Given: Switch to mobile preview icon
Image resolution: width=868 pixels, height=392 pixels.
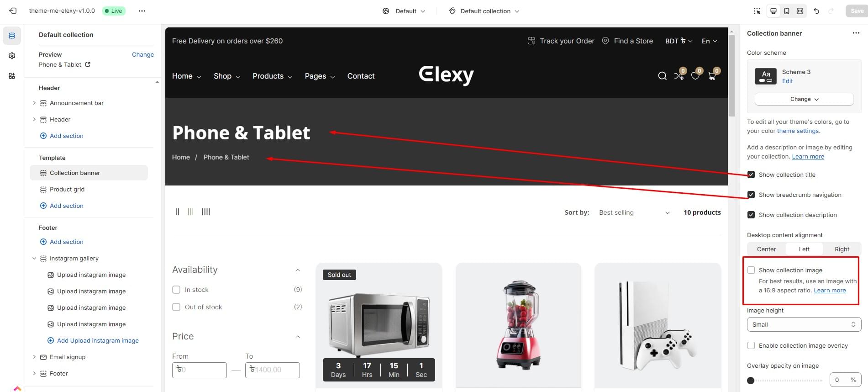Looking at the screenshot, I should click(787, 11).
